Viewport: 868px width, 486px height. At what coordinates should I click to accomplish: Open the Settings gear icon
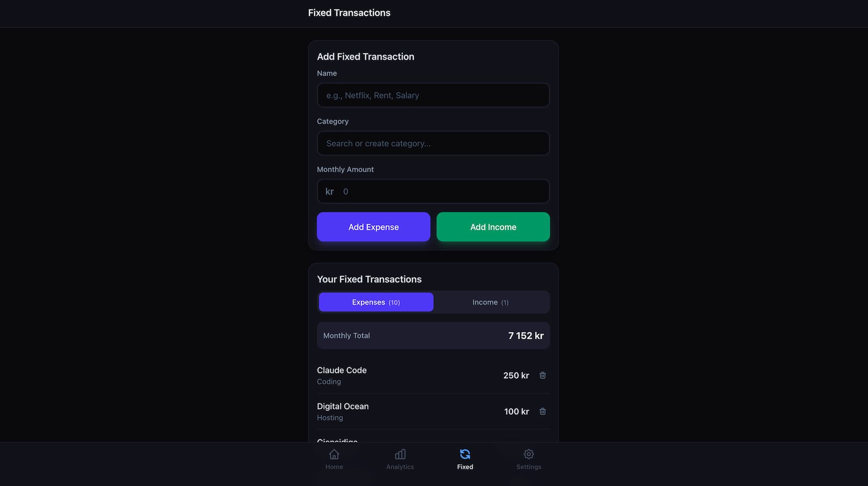[528, 455]
